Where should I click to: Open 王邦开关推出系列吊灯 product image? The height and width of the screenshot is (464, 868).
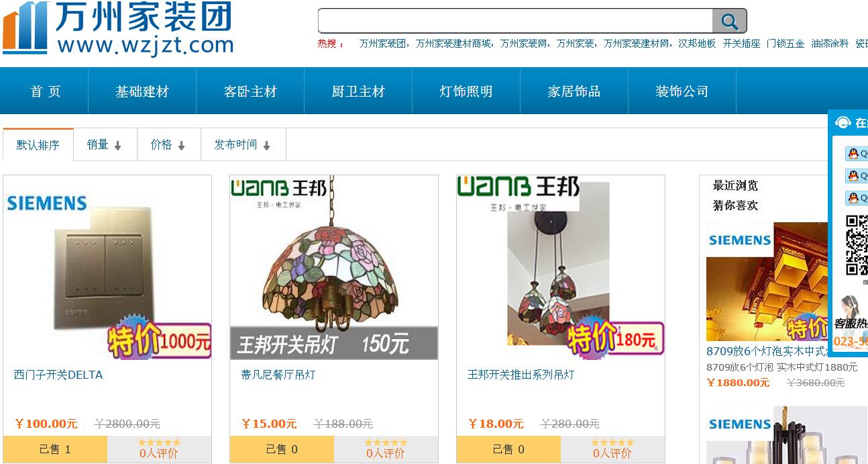pos(561,267)
